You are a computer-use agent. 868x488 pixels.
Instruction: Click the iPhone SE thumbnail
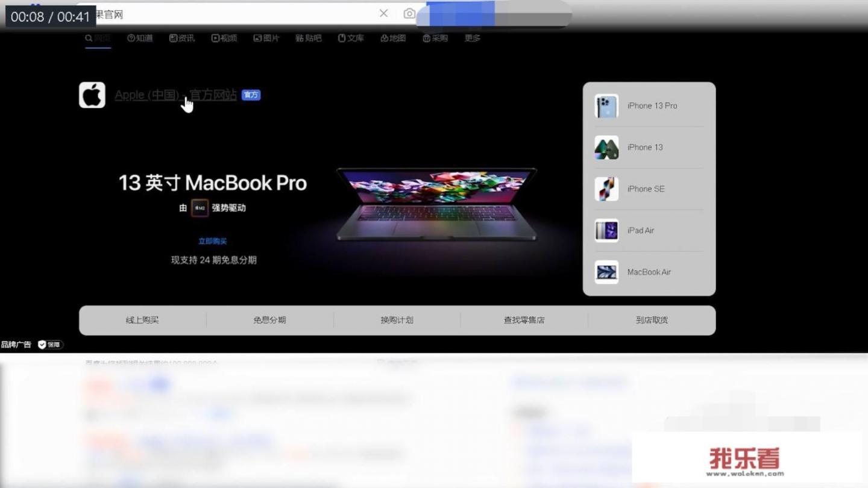tap(606, 189)
